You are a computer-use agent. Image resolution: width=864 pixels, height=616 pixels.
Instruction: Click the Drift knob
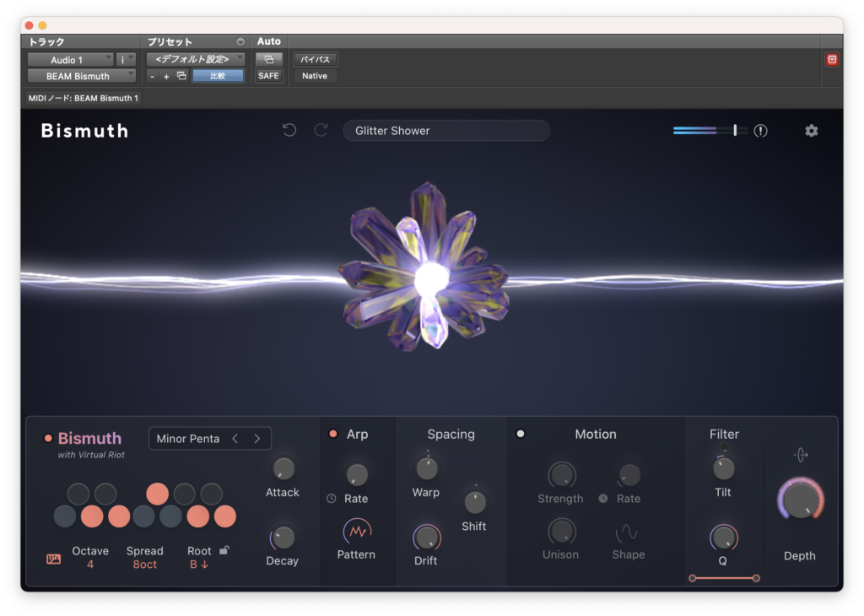click(427, 538)
